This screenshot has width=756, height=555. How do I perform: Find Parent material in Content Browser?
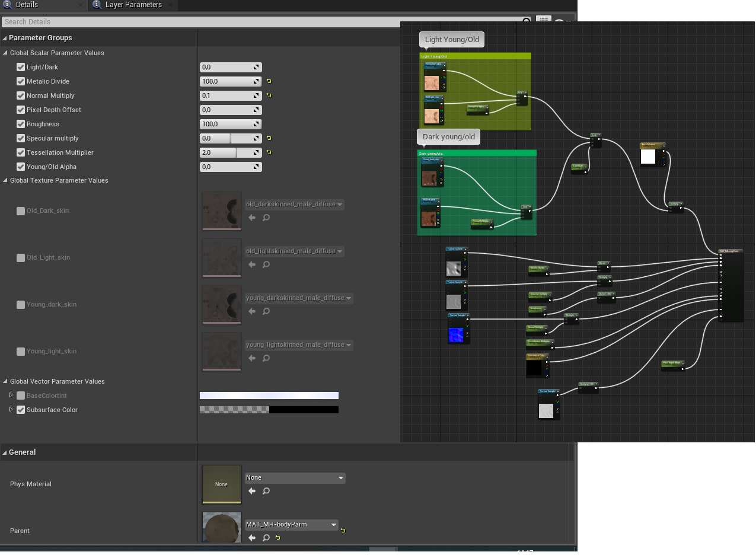(266, 538)
